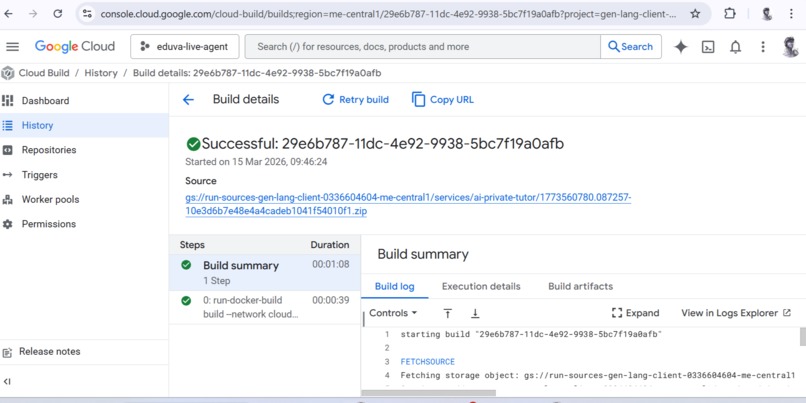This screenshot has height=403, width=806.
Task: Open browser extensions puzzle icon
Action: (x=729, y=14)
